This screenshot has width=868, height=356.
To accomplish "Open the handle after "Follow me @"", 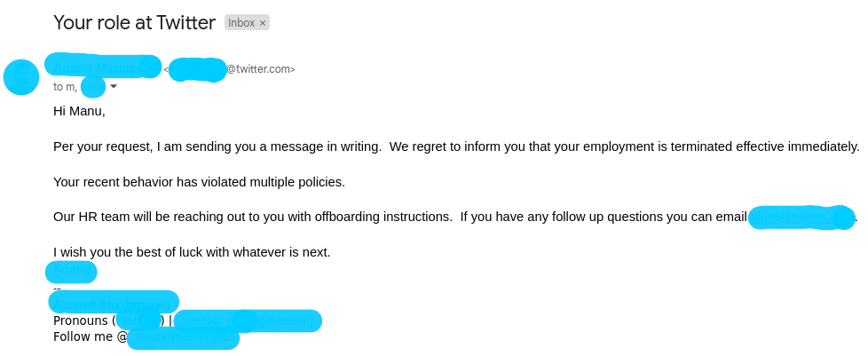I will [x=183, y=336].
